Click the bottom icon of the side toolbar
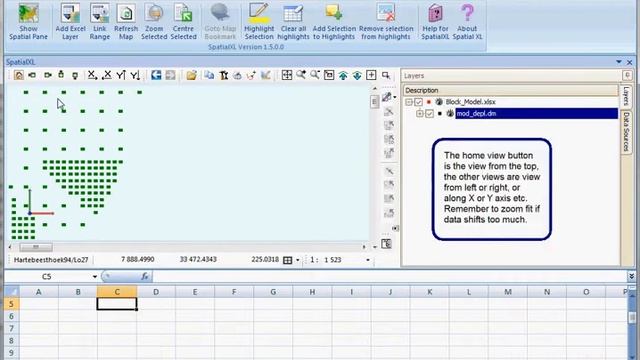Image resolution: width=640 pixels, height=360 pixels. pyautogui.click(x=386, y=244)
